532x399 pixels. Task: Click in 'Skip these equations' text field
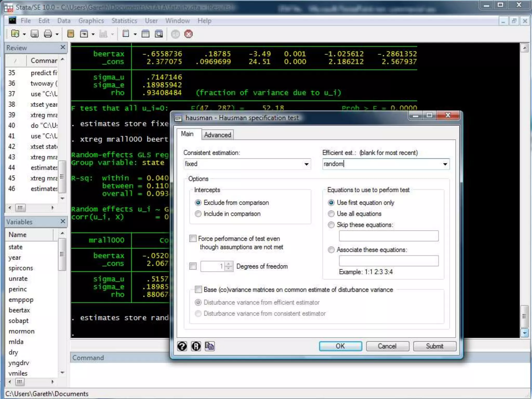pos(389,236)
